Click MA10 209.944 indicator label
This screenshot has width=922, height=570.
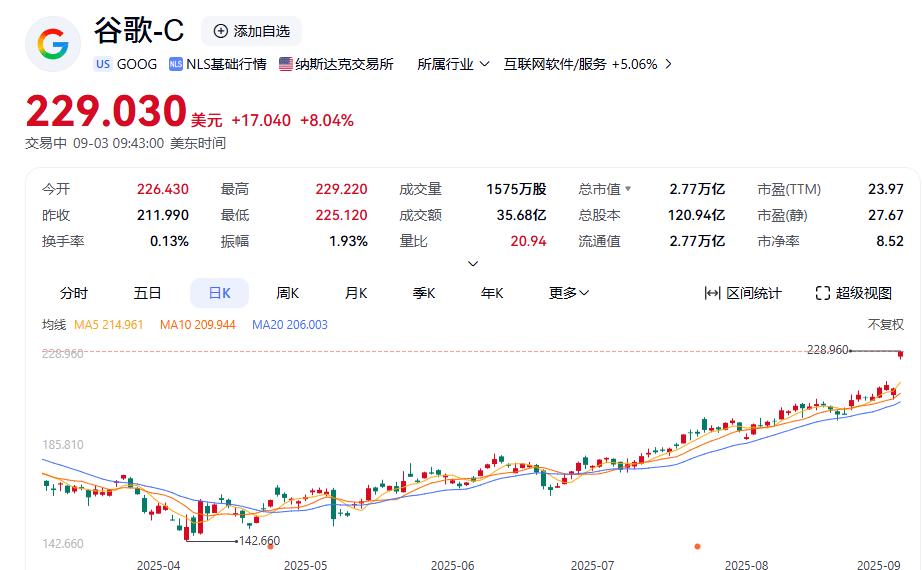(x=198, y=325)
